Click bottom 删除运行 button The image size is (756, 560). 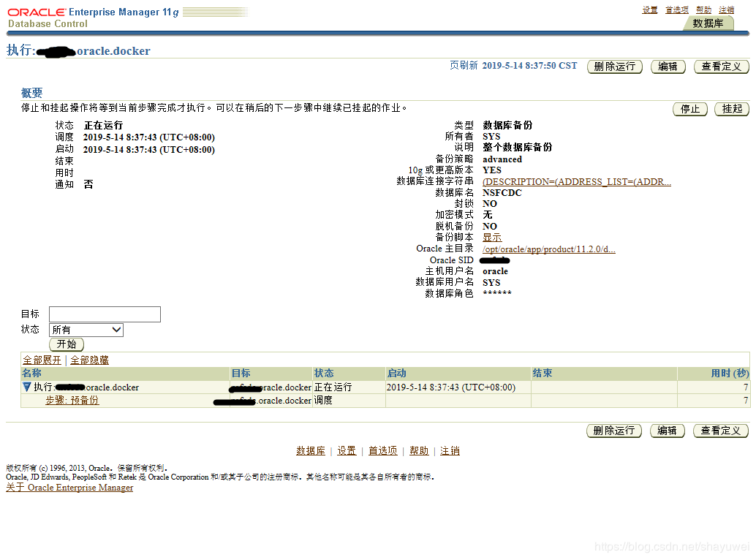614,431
